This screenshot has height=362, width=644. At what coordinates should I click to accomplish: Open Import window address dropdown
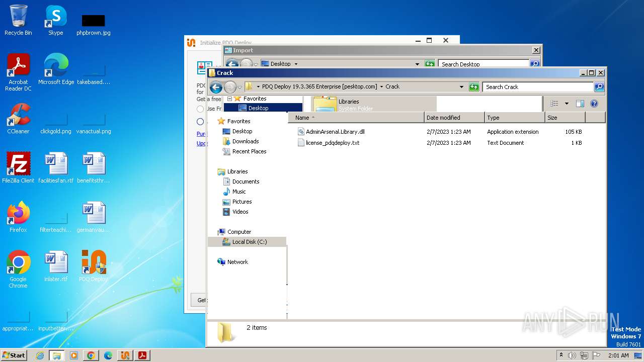click(x=417, y=64)
